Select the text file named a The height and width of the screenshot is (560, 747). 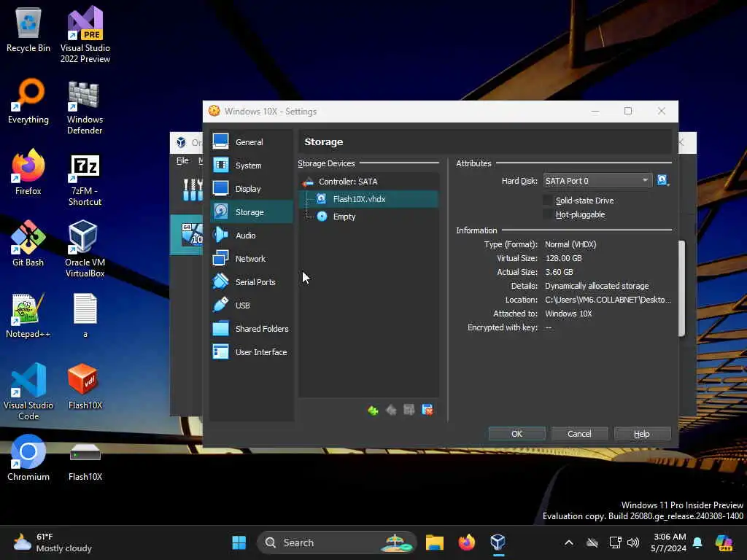point(85,315)
